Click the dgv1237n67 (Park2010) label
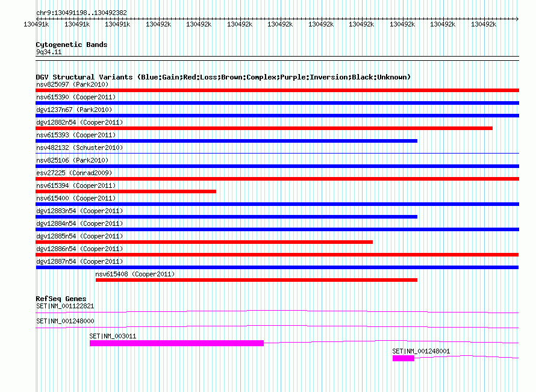The width and height of the screenshot is (536, 392). click(74, 110)
